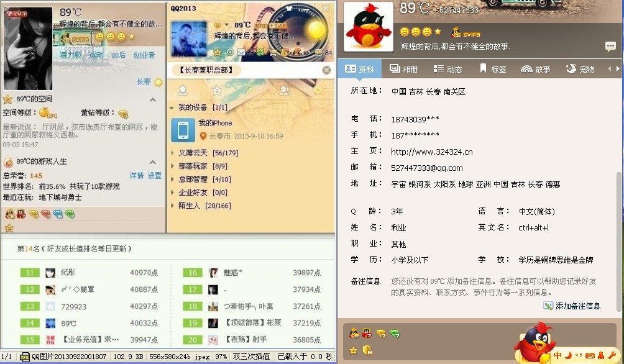Screen dimensions: 624x364
Task: Click the 长春 weather location link
Action: (x=144, y=81)
